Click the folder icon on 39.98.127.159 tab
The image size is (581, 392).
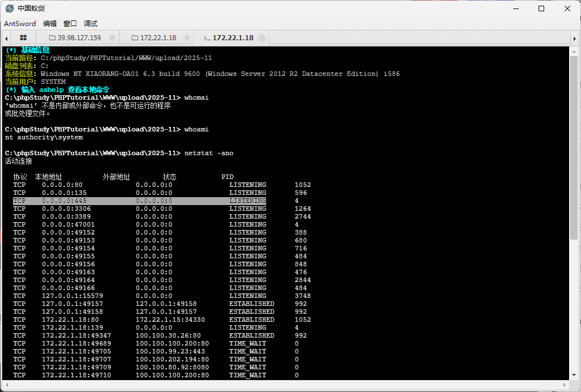tap(53, 38)
